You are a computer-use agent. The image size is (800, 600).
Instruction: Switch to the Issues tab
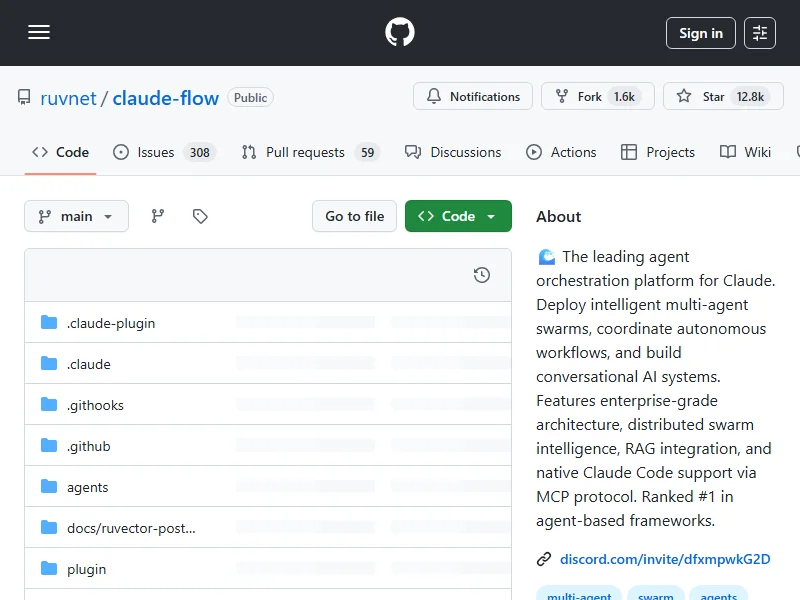pos(155,152)
